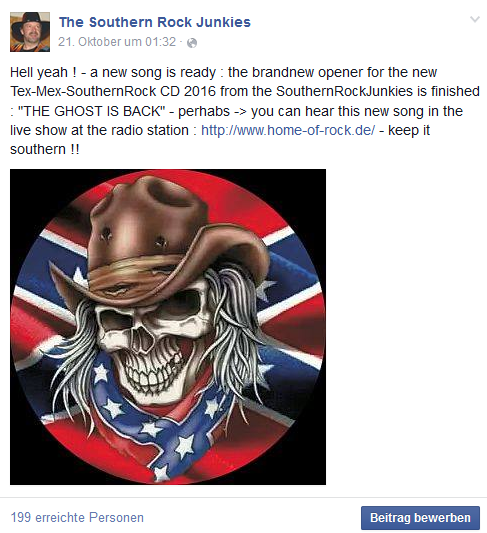Click the "Hell yeah !" opening line
The height and width of the screenshot is (533, 487).
point(43,72)
